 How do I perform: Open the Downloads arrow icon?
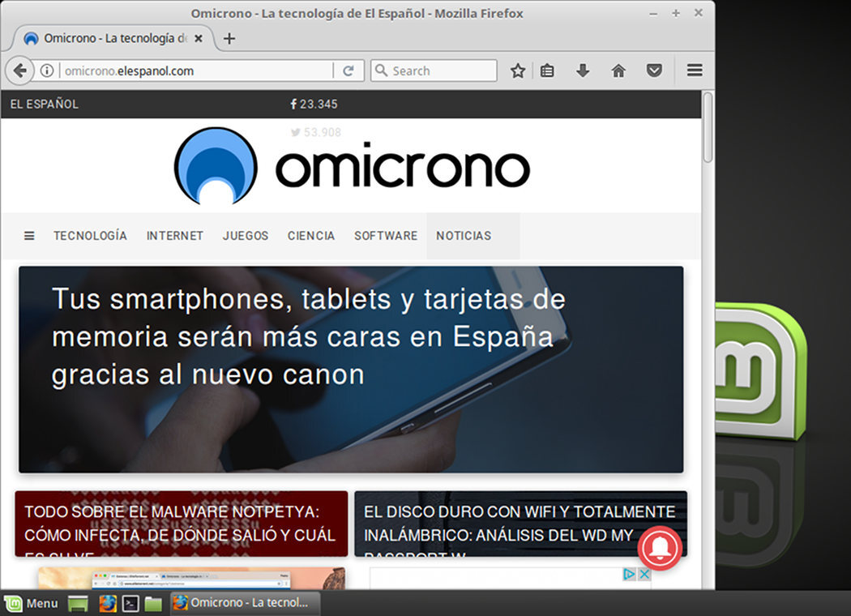point(583,71)
